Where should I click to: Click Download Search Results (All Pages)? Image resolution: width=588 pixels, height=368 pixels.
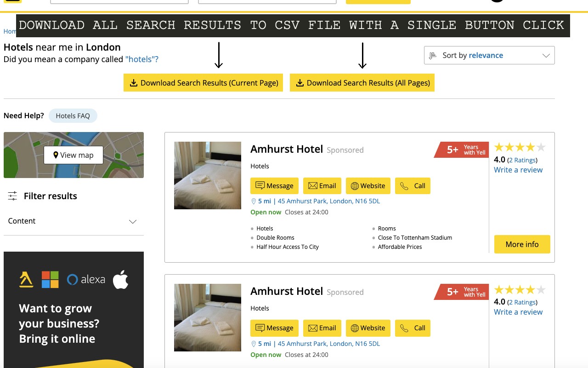click(x=362, y=83)
